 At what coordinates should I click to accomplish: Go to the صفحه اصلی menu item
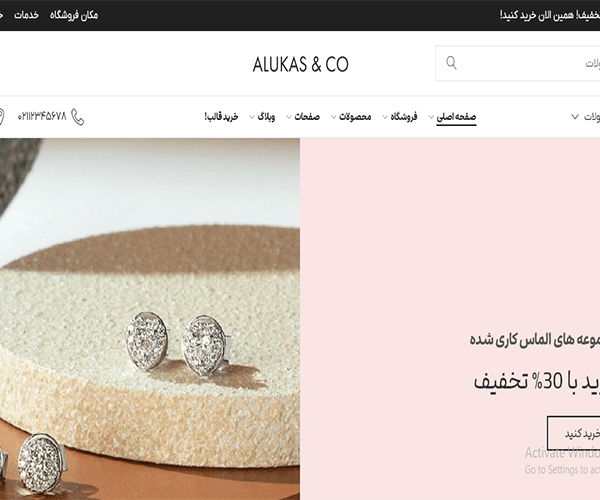pos(456,117)
